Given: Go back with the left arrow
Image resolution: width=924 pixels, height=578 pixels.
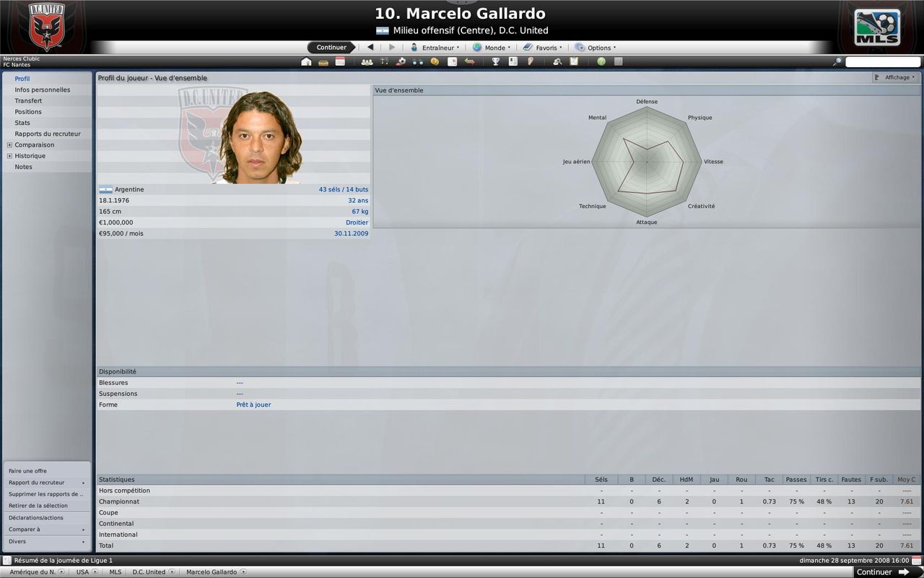Looking at the screenshot, I should (x=370, y=48).
